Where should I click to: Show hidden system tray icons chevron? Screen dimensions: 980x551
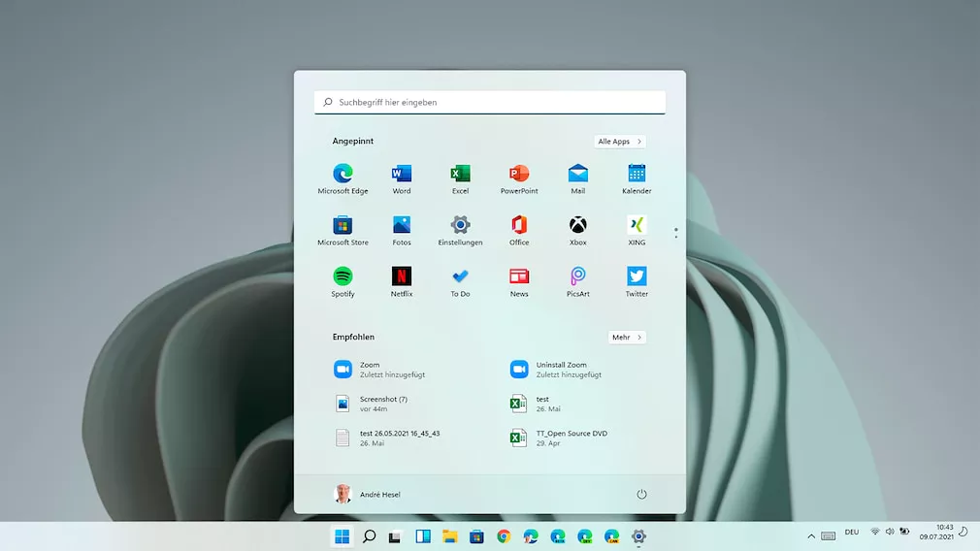pyautogui.click(x=811, y=535)
